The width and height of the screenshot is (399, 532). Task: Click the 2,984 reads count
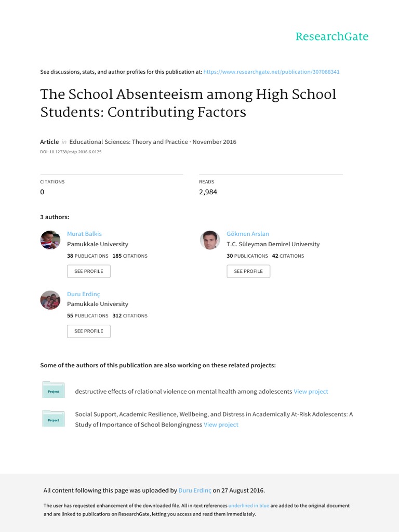click(x=208, y=192)
